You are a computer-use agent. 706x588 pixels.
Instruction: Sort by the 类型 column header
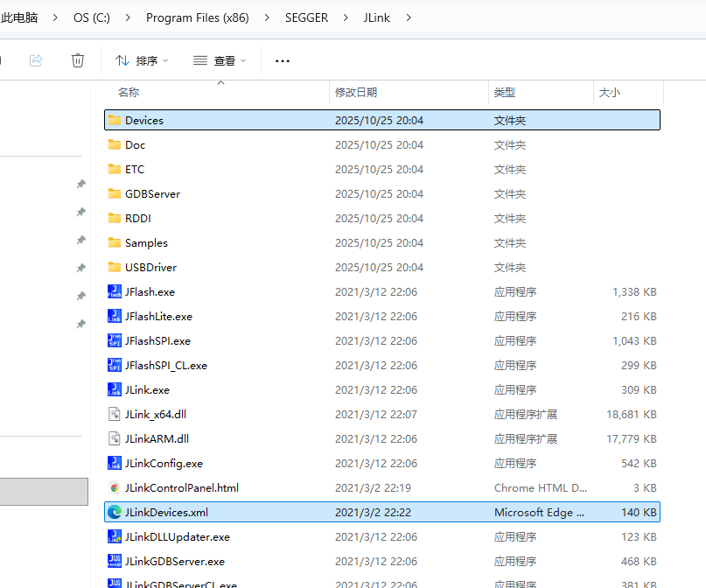504,92
